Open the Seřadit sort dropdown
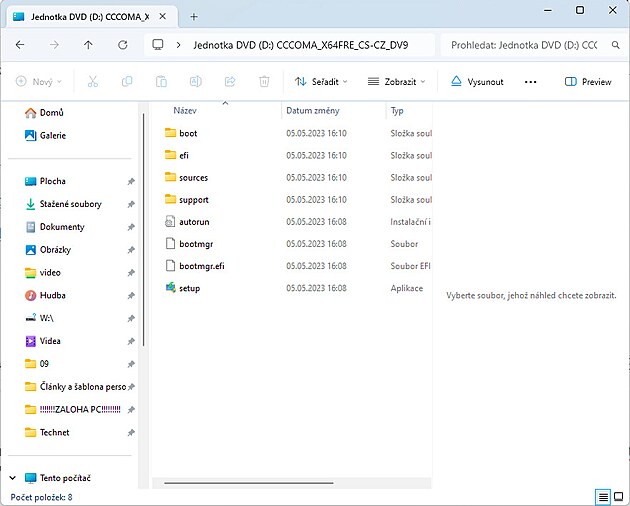 320,82
